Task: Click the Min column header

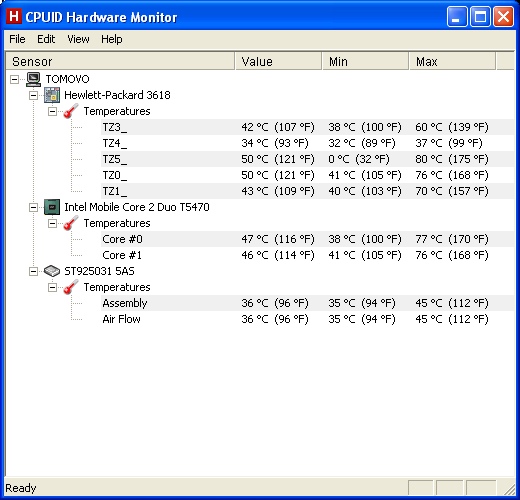Action: [x=366, y=61]
